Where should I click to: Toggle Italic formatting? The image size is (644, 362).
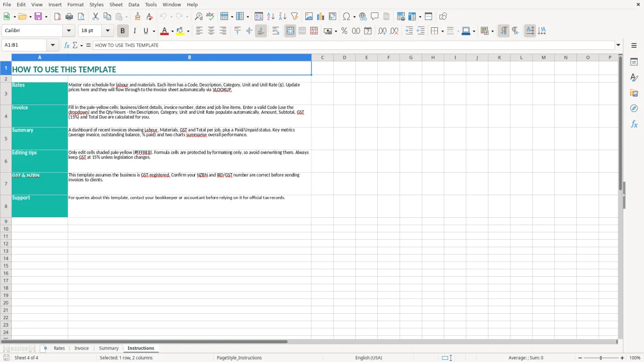point(135,31)
